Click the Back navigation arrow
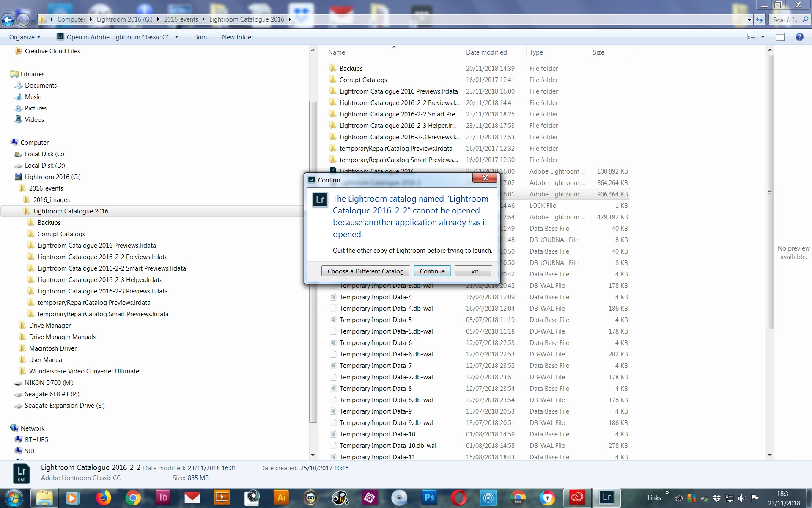 [x=8, y=19]
